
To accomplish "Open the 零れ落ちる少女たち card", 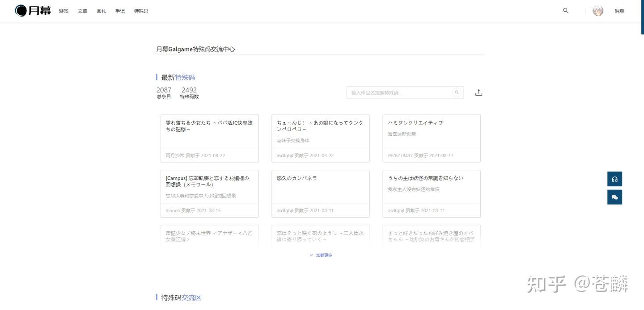I will [209, 138].
